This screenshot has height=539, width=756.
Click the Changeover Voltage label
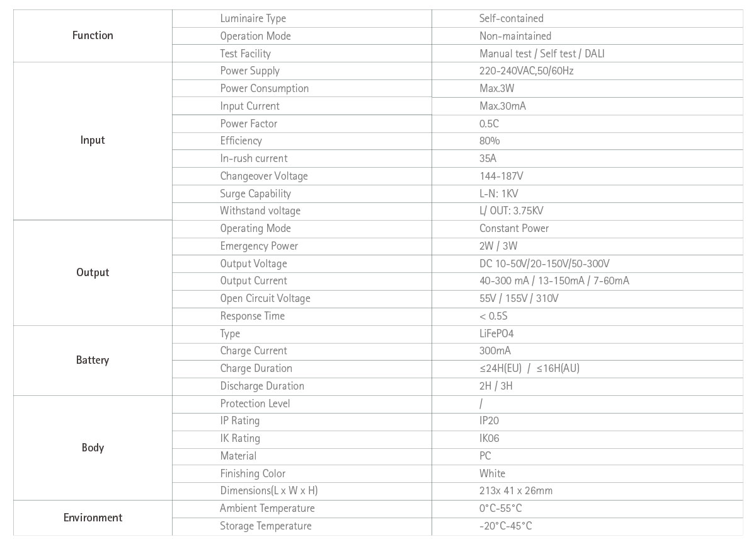(x=263, y=176)
